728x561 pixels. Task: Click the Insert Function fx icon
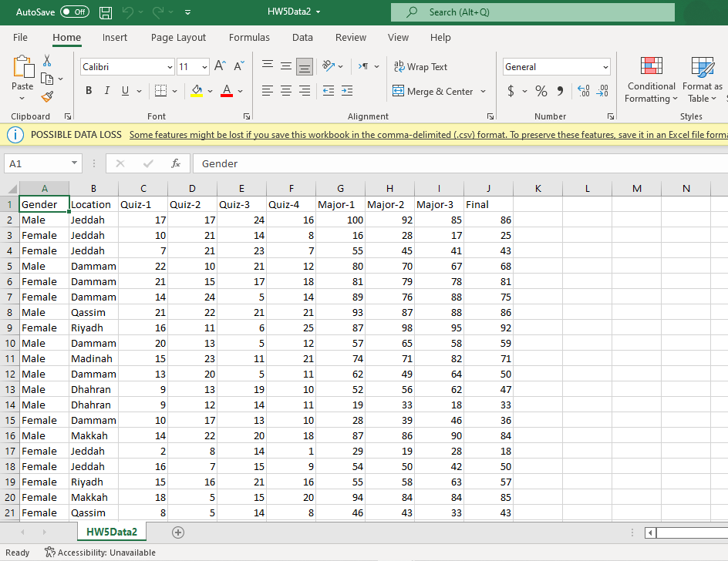point(176,163)
